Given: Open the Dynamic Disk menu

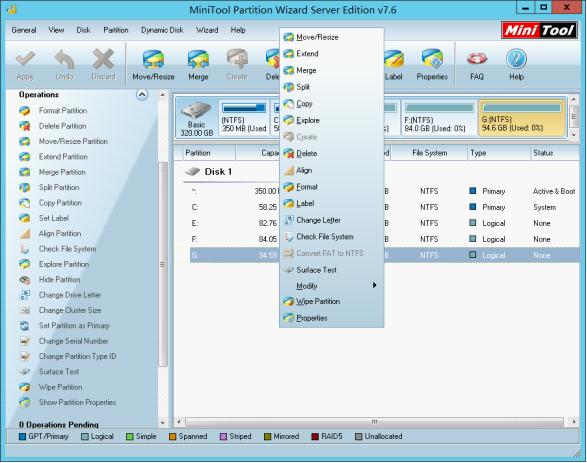Looking at the screenshot, I should (162, 30).
